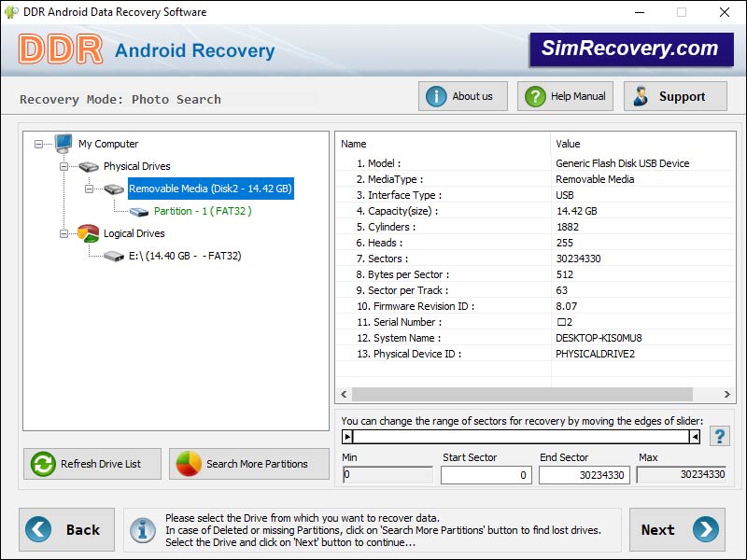The image size is (747, 560).
Task: Click Refresh Drive List button
Action: [x=92, y=464]
